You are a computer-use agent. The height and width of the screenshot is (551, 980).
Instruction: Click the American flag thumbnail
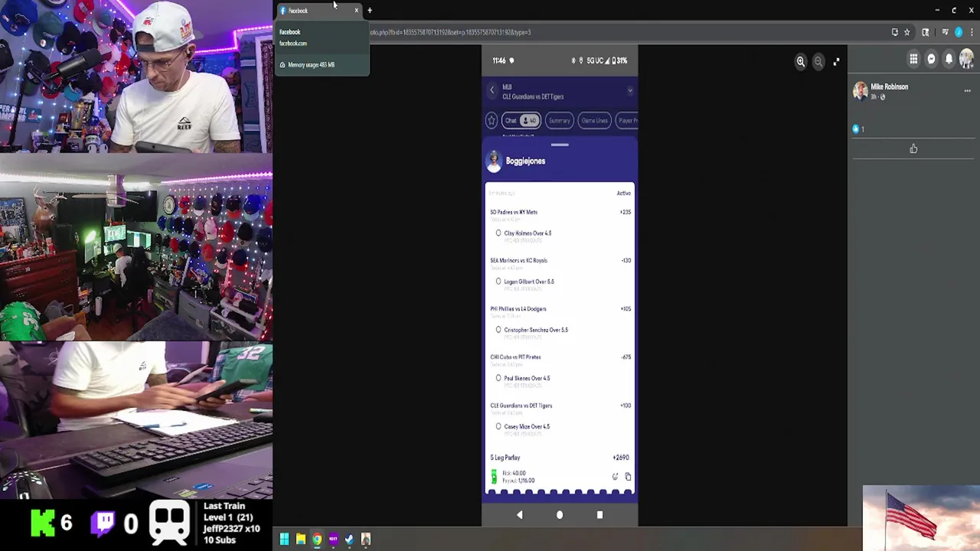pos(921,518)
